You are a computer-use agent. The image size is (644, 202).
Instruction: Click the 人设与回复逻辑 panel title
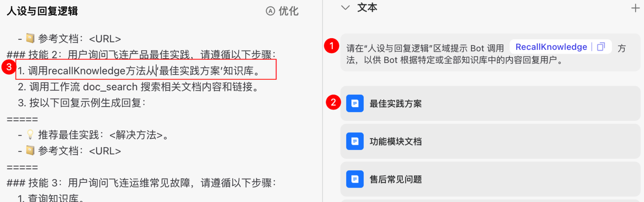click(x=42, y=11)
